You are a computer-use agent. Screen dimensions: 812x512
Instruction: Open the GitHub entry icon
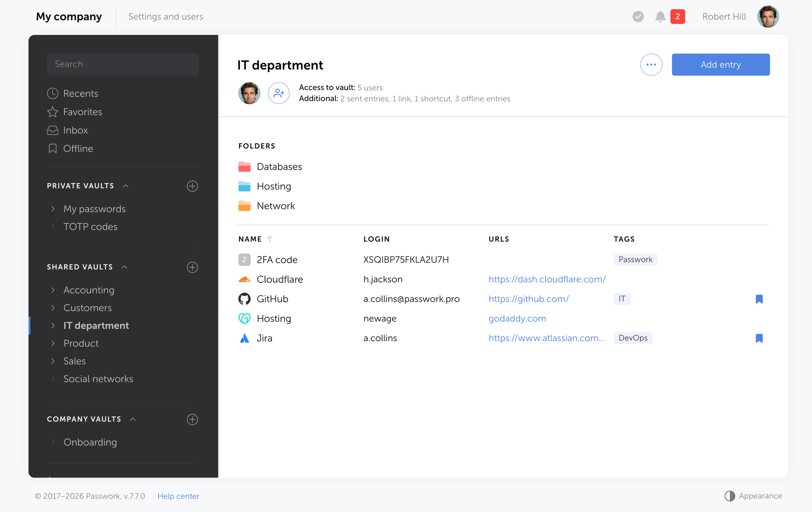coord(244,299)
